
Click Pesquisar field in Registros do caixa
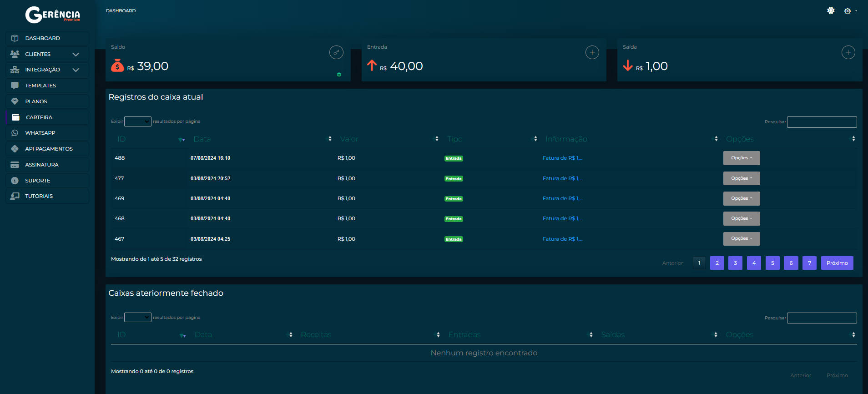[822, 122]
